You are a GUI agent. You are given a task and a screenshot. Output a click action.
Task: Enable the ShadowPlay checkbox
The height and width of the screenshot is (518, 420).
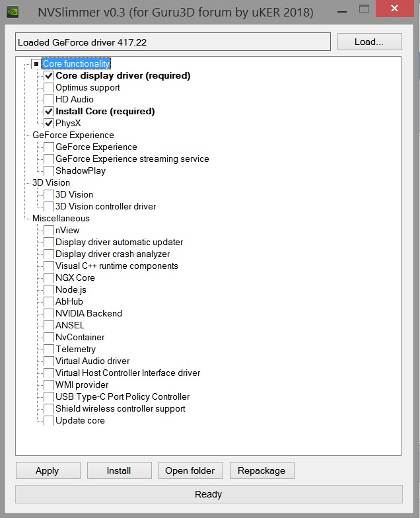[49, 170]
